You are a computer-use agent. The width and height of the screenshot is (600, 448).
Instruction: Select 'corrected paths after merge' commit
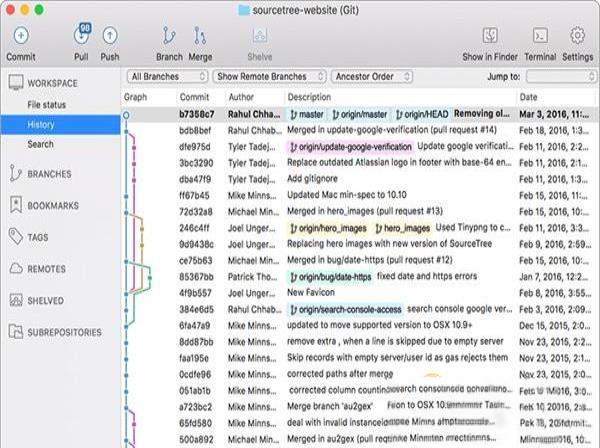[x=340, y=374]
